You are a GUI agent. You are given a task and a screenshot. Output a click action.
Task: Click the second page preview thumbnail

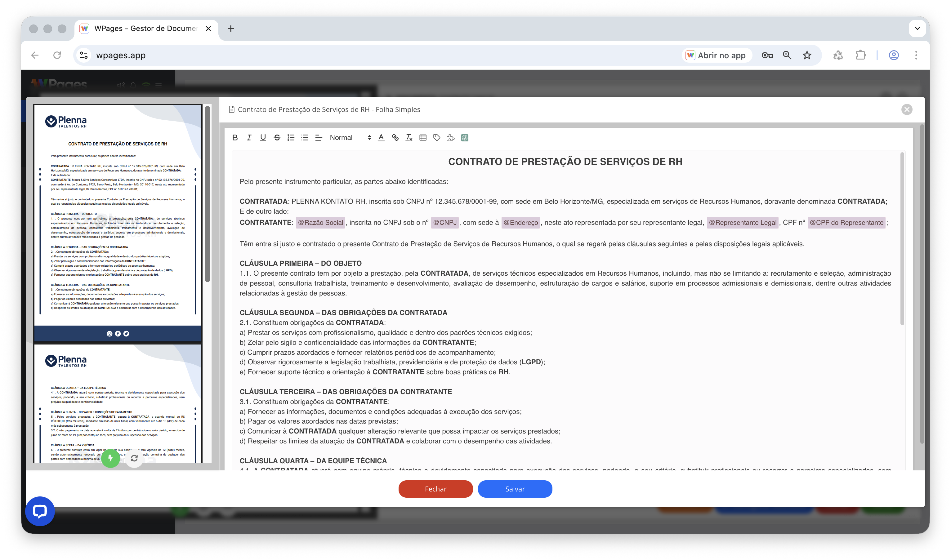pos(118,404)
